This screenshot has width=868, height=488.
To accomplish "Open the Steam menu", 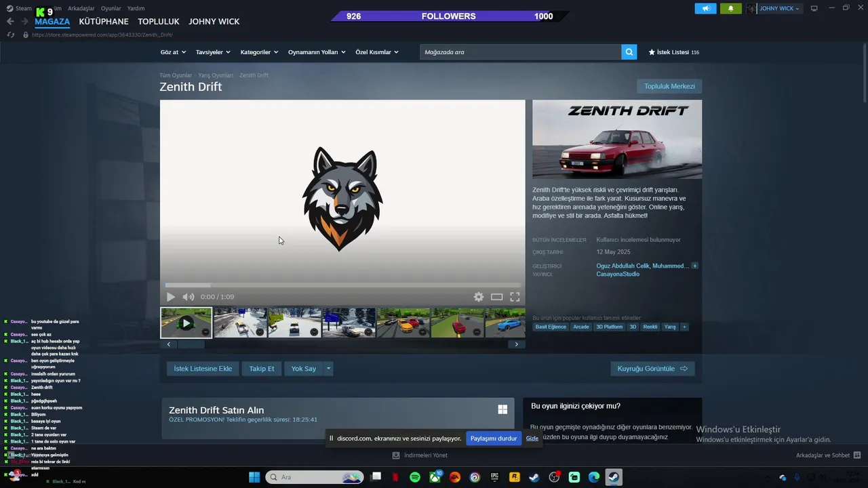I will click(x=20, y=8).
